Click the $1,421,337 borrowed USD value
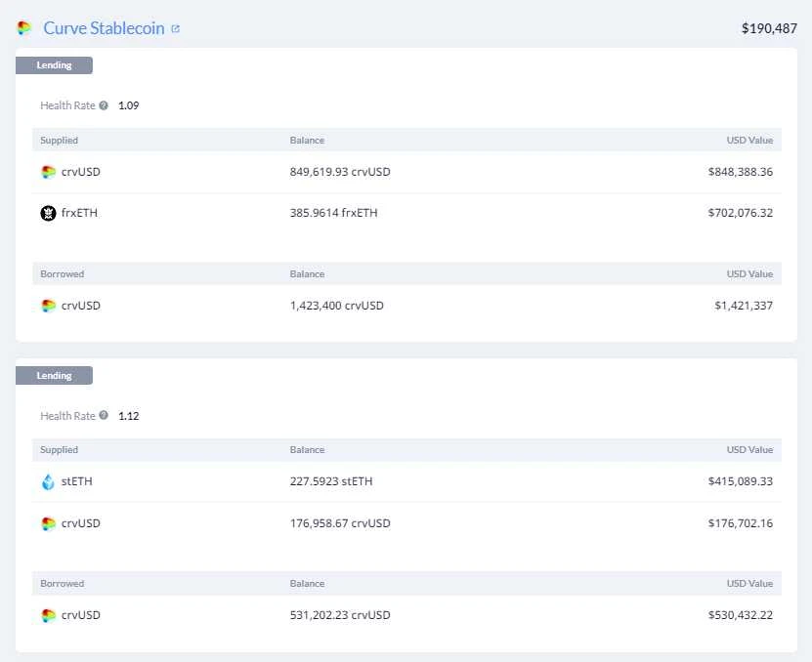Viewport: 812px width, 662px height. [744, 306]
